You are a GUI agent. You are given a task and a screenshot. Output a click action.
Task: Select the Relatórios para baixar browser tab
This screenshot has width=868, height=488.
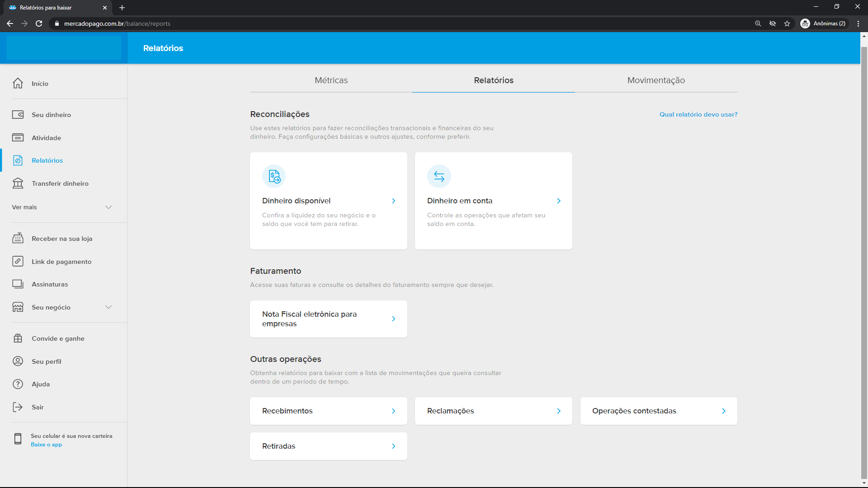pyautogui.click(x=58, y=8)
